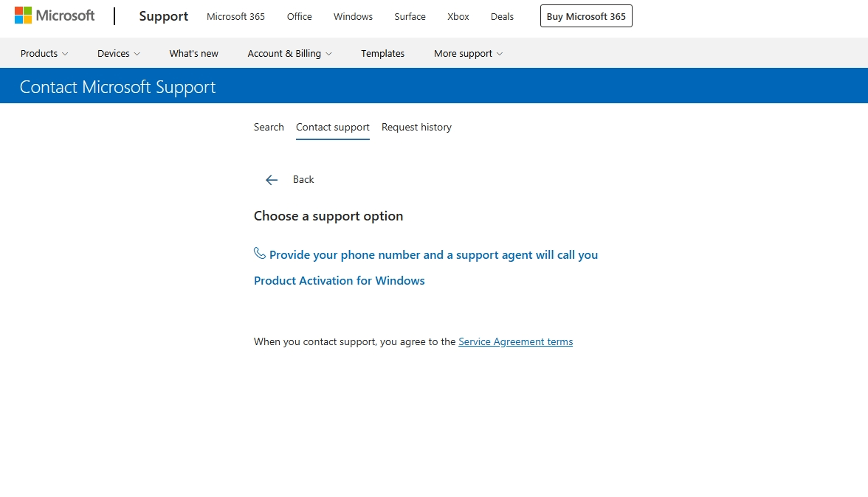Image resolution: width=868 pixels, height=497 pixels.
Task: Open the Surface navigation link
Action: click(x=410, y=16)
